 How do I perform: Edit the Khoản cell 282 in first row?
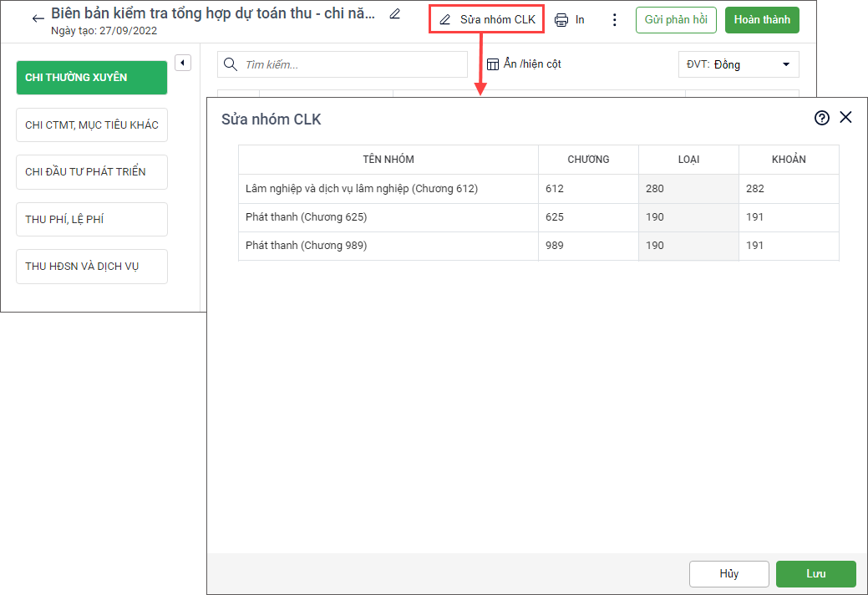[x=788, y=189]
